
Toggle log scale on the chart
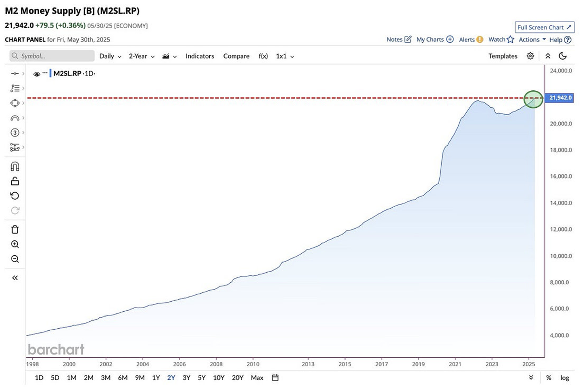(564, 378)
